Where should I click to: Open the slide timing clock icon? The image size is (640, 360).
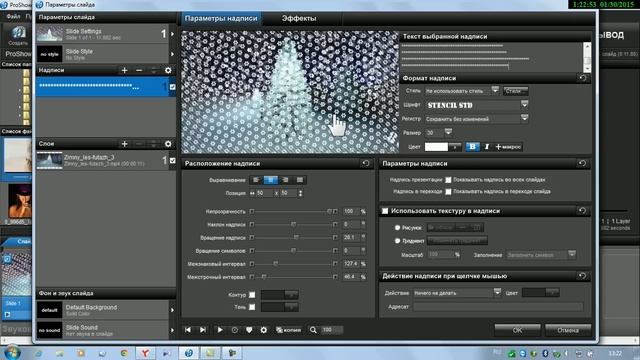(235, 330)
